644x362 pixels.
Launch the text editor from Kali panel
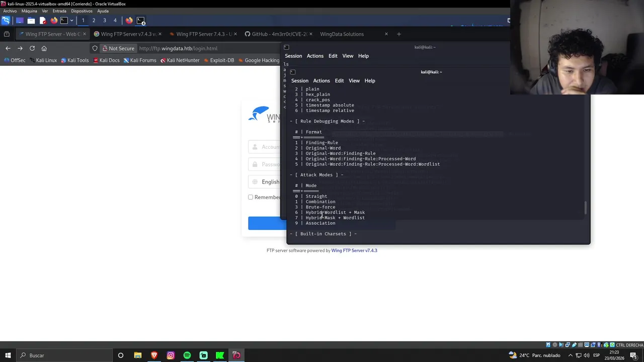[x=42, y=21]
